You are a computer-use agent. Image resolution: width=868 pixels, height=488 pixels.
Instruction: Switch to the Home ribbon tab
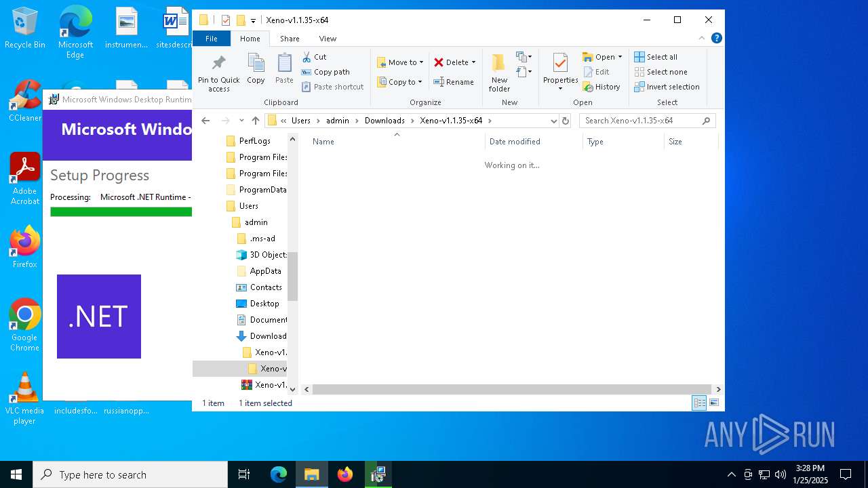(250, 39)
